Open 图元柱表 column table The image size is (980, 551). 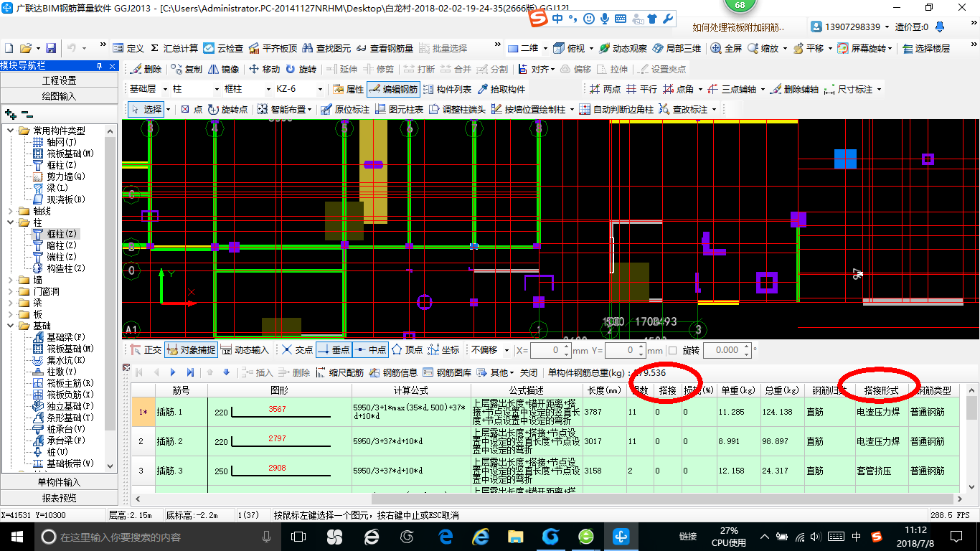(399, 109)
